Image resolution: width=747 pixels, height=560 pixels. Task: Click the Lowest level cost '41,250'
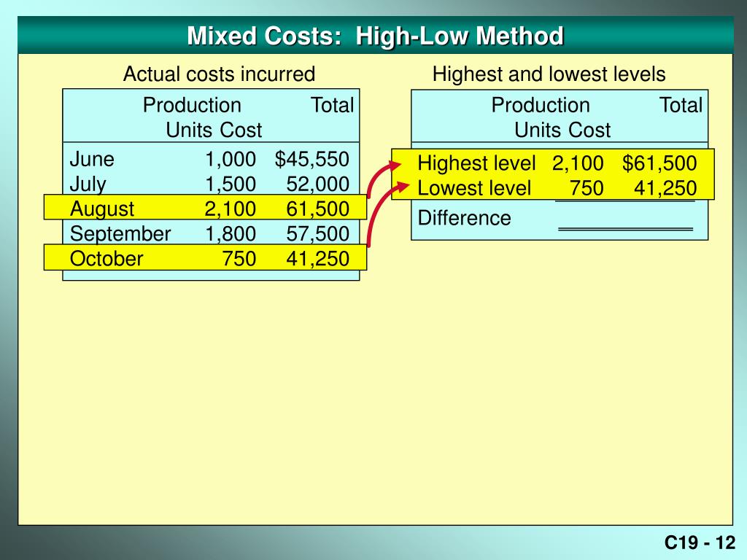[665, 188]
